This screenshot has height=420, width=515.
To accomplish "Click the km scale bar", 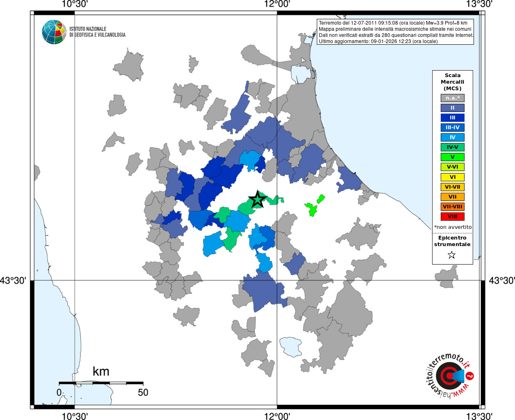I will (x=101, y=383).
